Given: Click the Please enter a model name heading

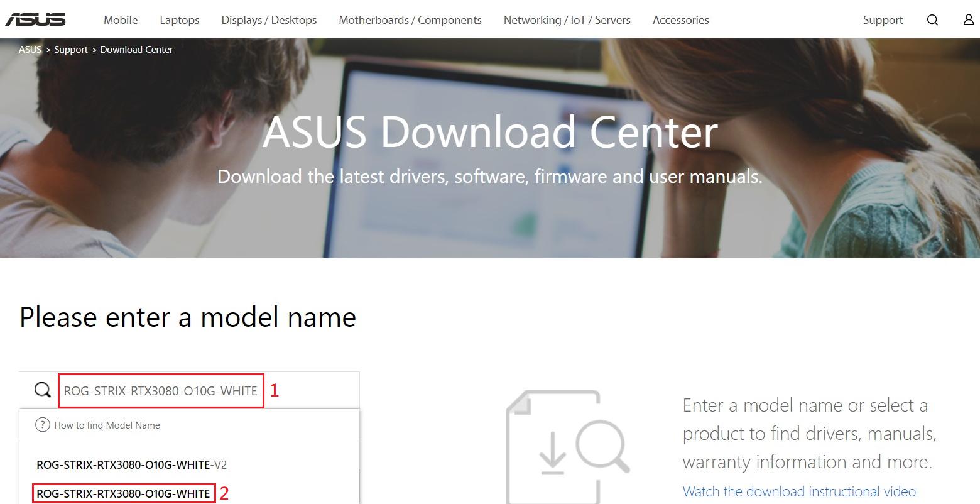Looking at the screenshot, I should point(188,317).
